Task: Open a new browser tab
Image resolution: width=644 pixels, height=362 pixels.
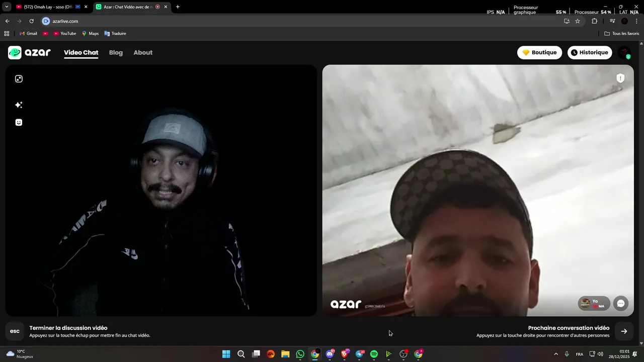Action: coord(178,7)
